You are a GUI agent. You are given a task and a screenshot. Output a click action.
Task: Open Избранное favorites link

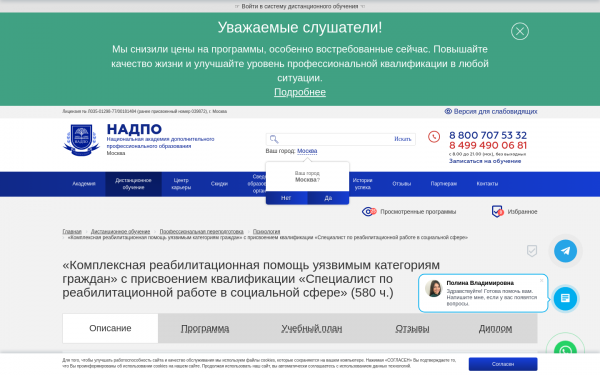pyautogui.click(x=522, y=212)
